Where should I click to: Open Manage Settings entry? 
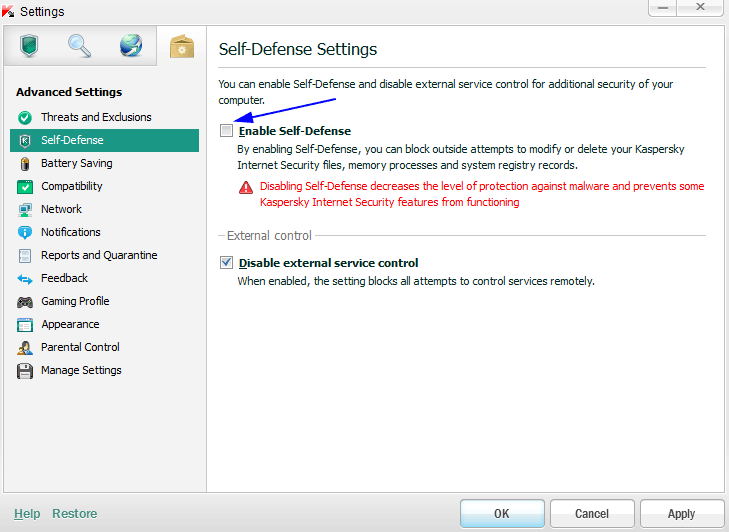coord(81,370)
